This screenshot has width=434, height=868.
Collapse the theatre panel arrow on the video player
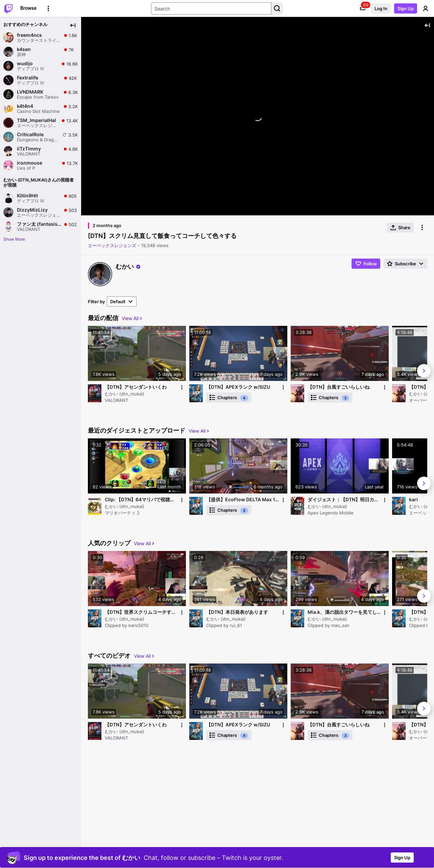pos(427,25)
